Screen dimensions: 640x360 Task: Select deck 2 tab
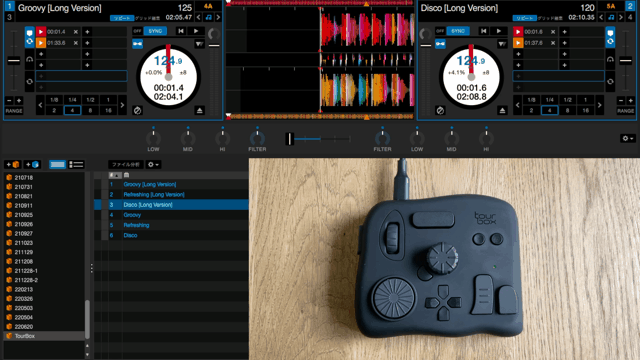pyautogui.click(x=630, y=6)
